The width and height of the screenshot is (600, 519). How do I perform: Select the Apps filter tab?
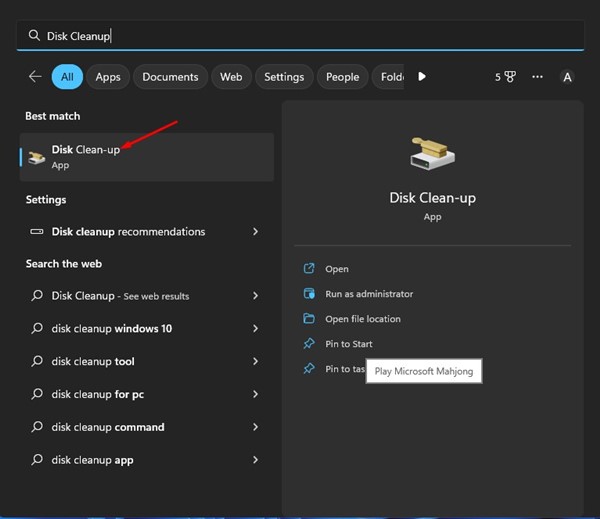pyautogui.click(x=108, y=77)
